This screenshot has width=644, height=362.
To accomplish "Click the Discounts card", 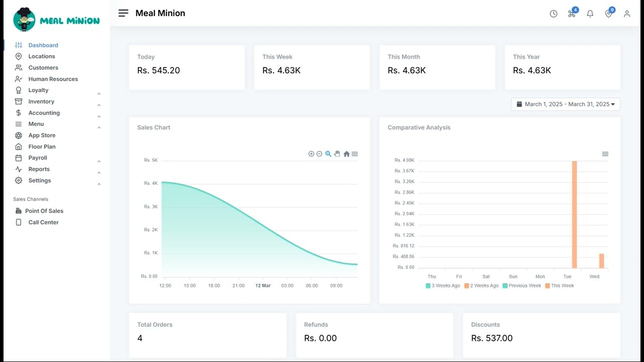I will [x=541, y=335].
